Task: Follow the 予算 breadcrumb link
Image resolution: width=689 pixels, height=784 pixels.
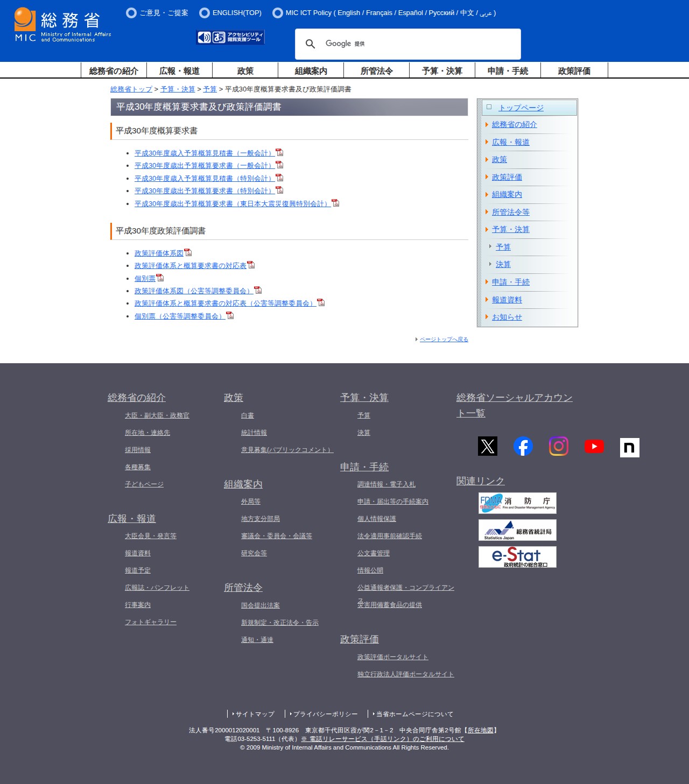Action: point(210,89)
